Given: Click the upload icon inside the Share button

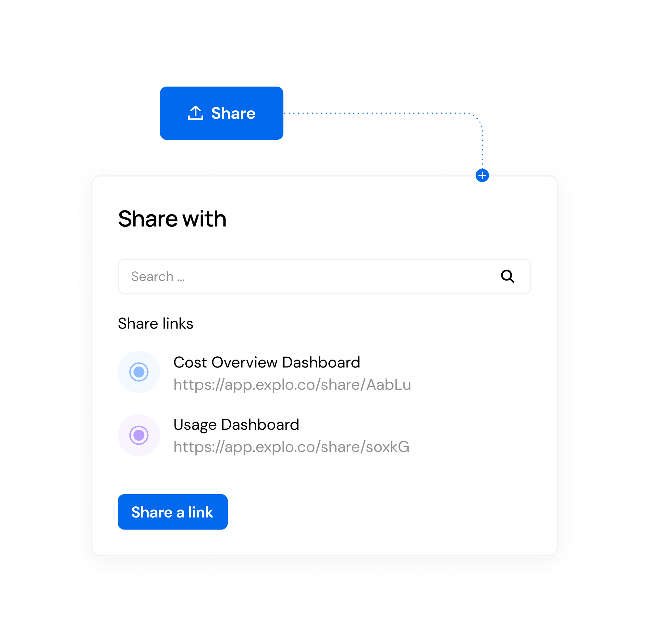Looking at the screenshot, I should click(x=196, y=113).
